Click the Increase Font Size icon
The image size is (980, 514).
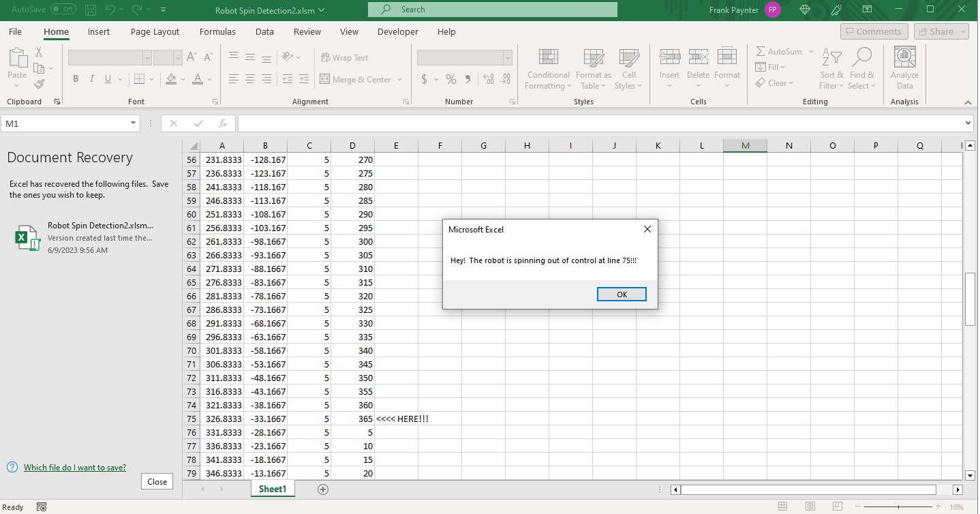pyautogui.click(x=192, y=57)
